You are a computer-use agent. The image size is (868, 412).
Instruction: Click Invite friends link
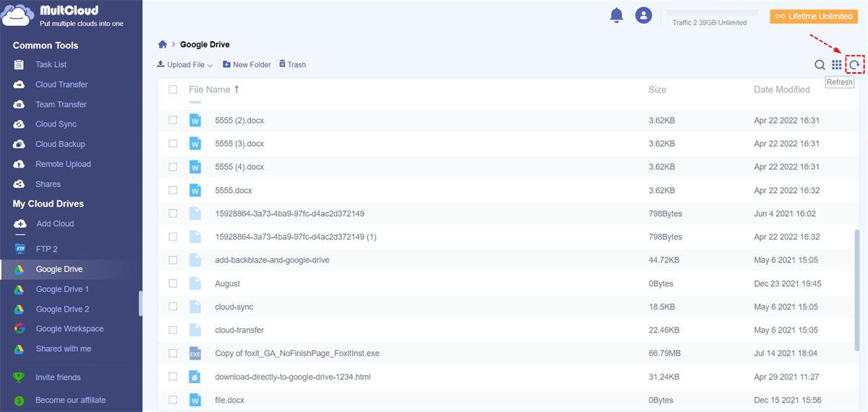pyautogui.click(x=58, y=377)
